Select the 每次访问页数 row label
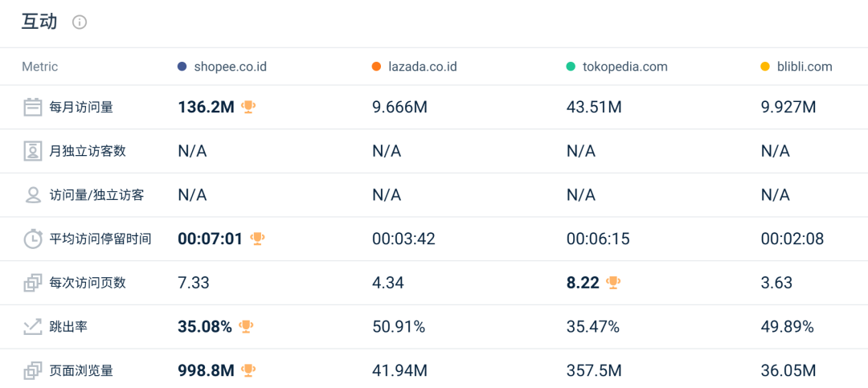 point(88,283)
